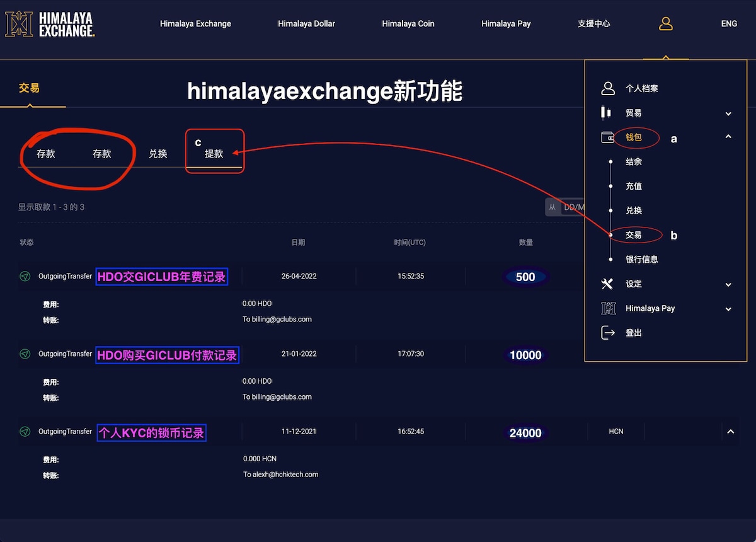Click outgoing transfer icon for 21-01-2022 row

coord(25,354)
